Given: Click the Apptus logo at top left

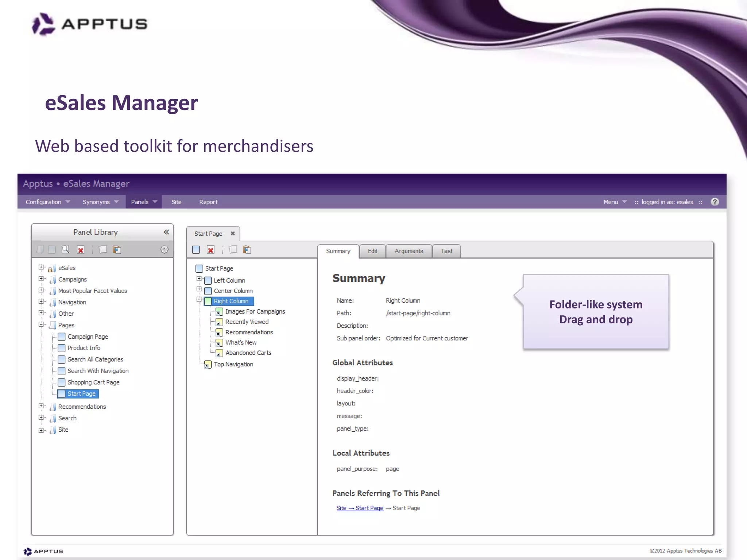Looking at the screenshot, I should click(89, 24).
